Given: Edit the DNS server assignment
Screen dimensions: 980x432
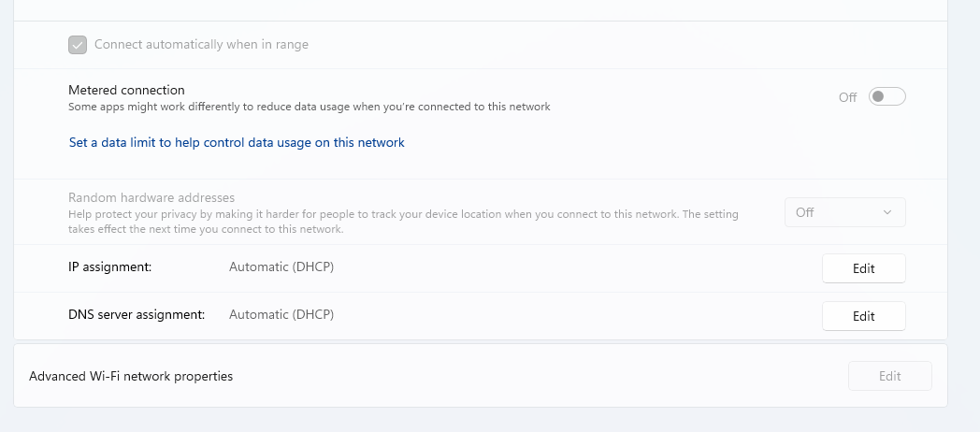Looking at the screenshot, I should [864, 316].
